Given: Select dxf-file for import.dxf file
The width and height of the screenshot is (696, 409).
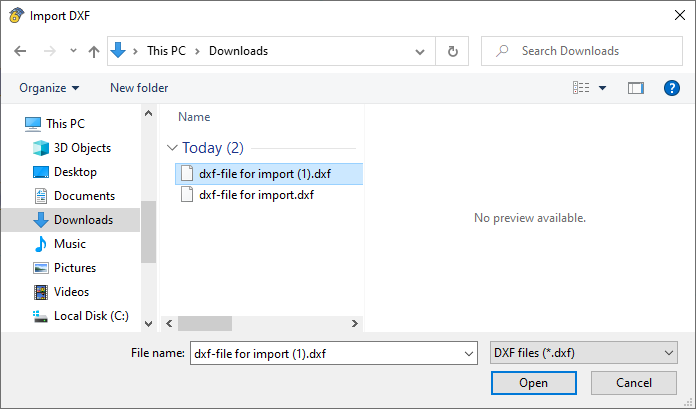Looking at the screenshot, I should tap(256, 195).
